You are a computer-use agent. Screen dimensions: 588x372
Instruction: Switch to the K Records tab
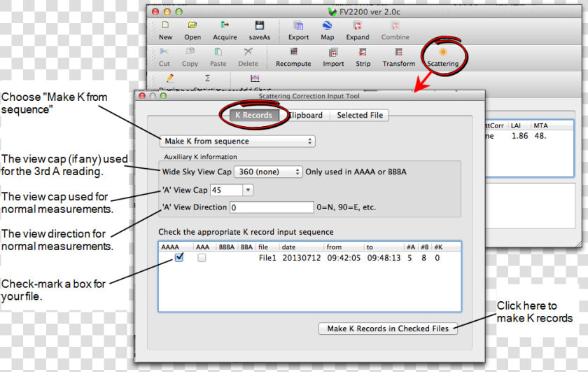pyautogui.click(x=253, y=115)
